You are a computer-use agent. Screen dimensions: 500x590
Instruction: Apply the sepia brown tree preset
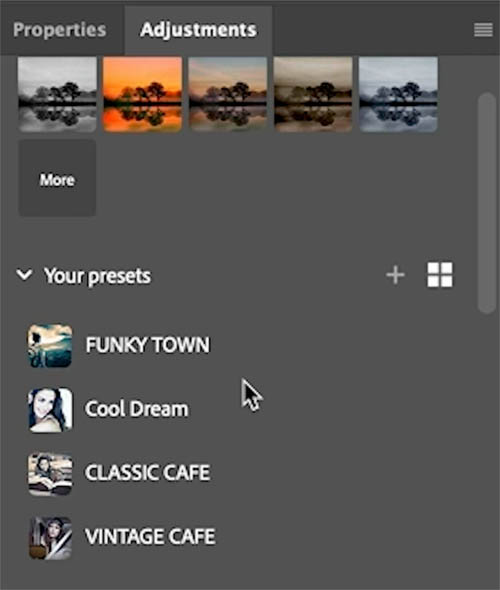coord(313,94)
